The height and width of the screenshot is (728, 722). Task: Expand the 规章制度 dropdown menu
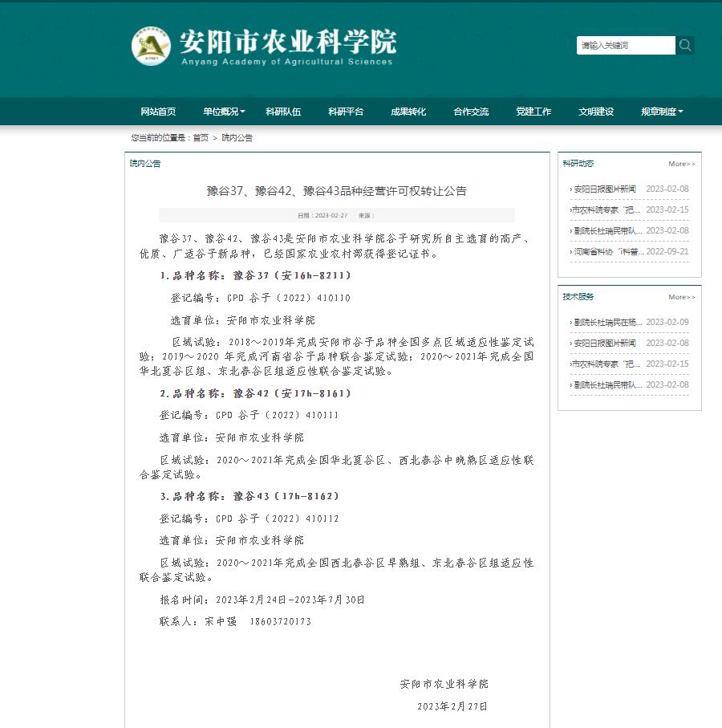pyautogui.click(x=662, y=112)
